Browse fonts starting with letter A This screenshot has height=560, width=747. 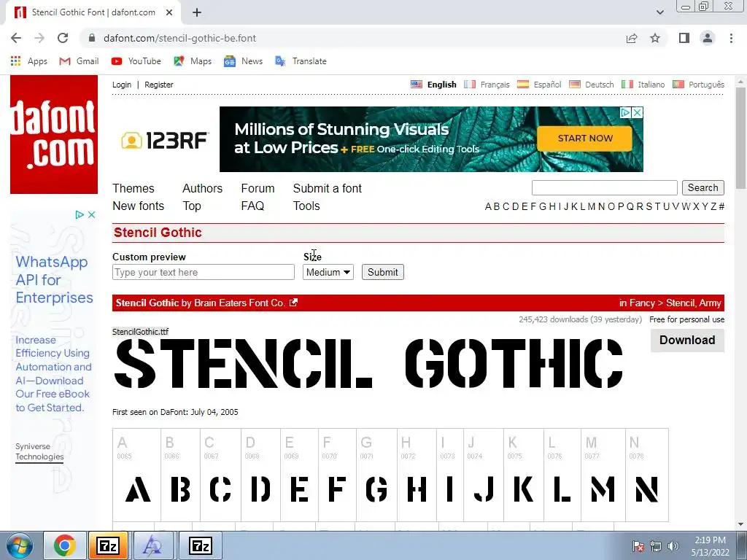488,206
